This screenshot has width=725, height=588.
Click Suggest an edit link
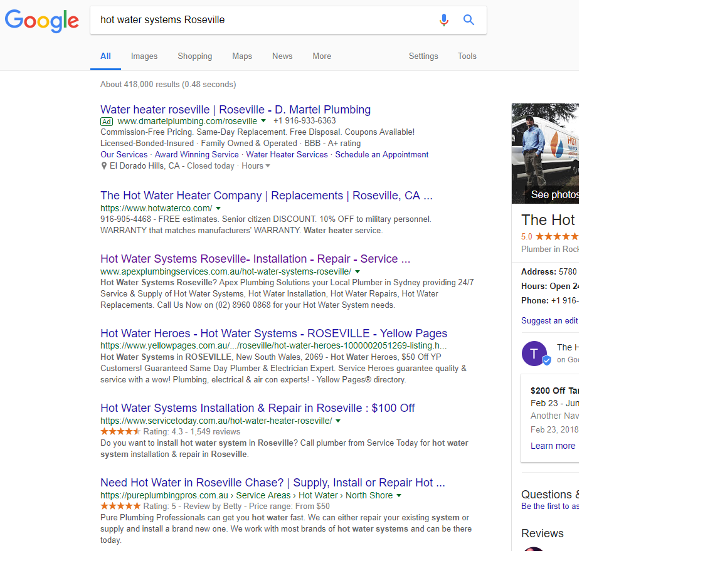click(x=549, y=321)
